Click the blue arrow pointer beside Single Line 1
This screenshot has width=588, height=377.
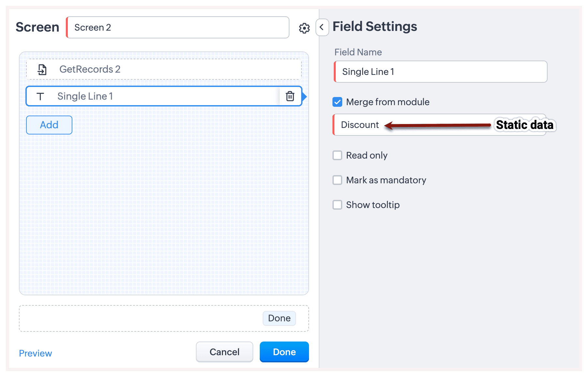(x=304, y=96)
